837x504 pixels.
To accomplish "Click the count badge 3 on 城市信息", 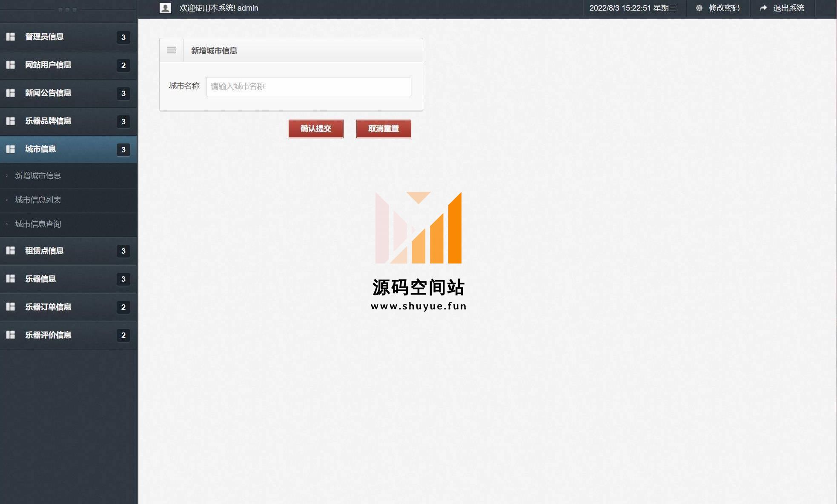I will click(123, 150).
